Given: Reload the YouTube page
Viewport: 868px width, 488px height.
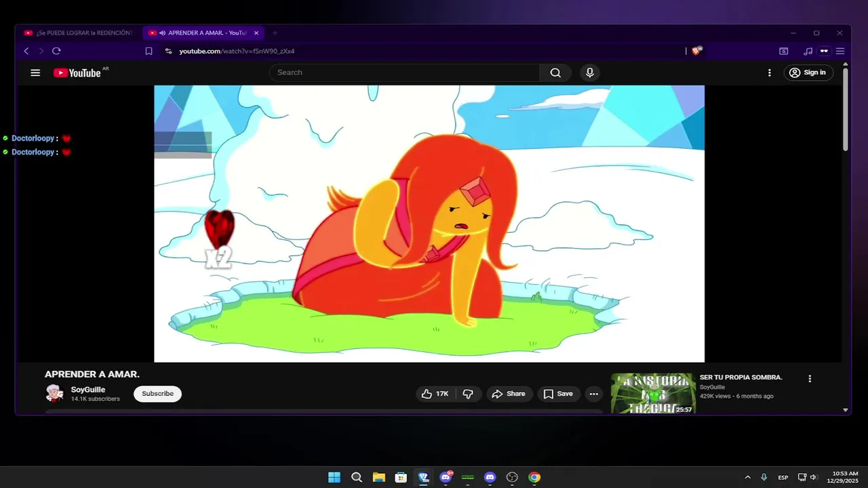Looking at the screenshot, I should [56, 51].
